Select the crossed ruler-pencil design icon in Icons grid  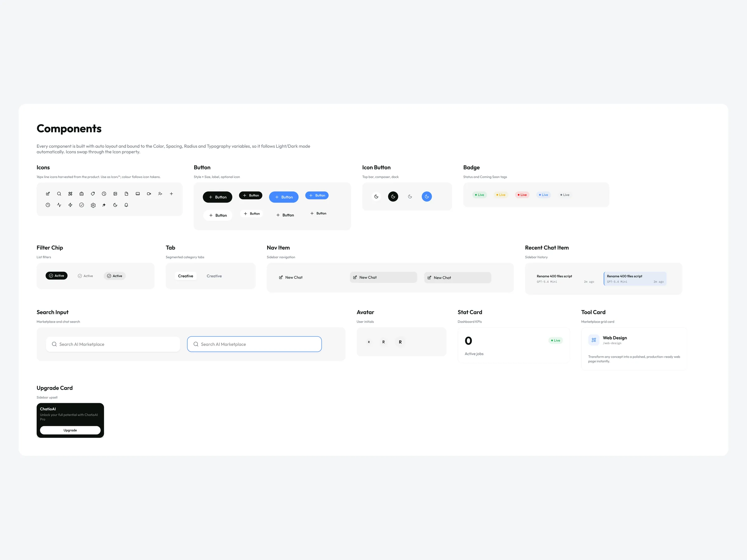70,194
